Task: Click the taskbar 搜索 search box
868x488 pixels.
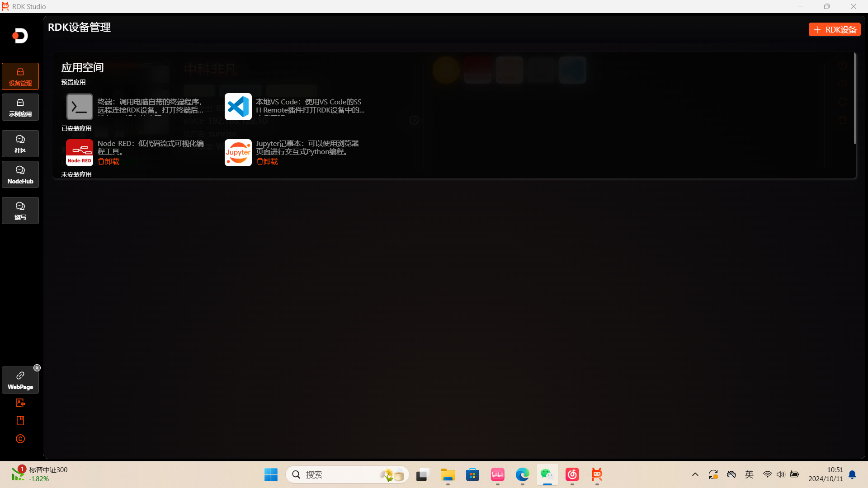Action: [x=347, y=474]
